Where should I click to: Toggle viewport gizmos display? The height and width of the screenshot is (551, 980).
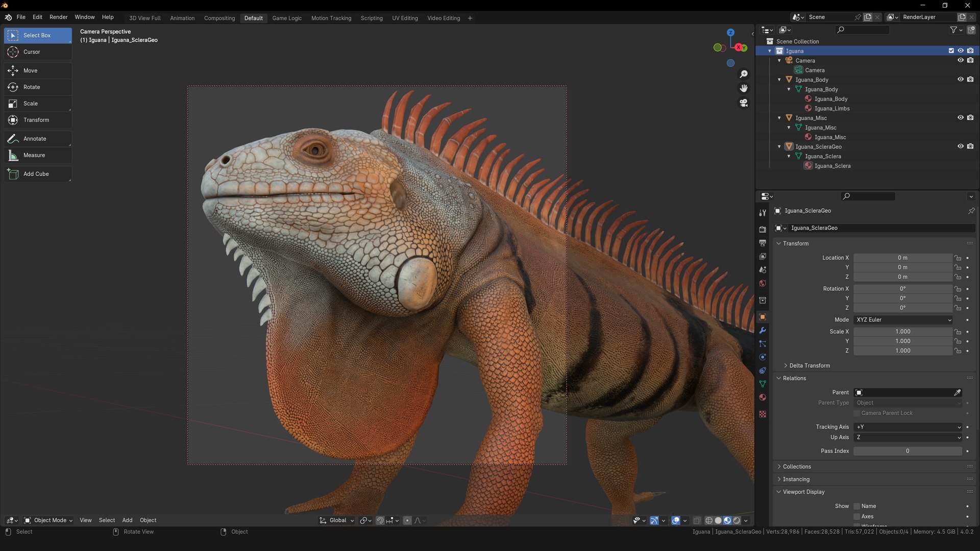[654, 520]
